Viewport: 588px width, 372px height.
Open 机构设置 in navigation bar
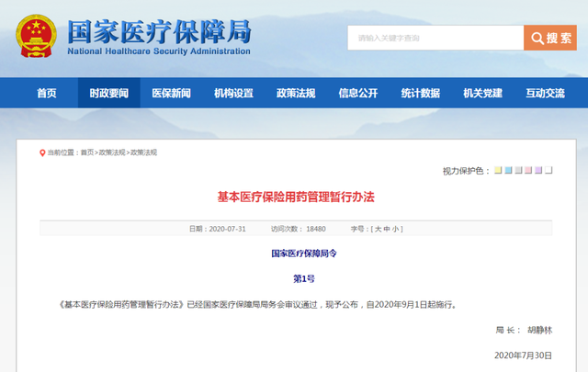pos(233,93)
